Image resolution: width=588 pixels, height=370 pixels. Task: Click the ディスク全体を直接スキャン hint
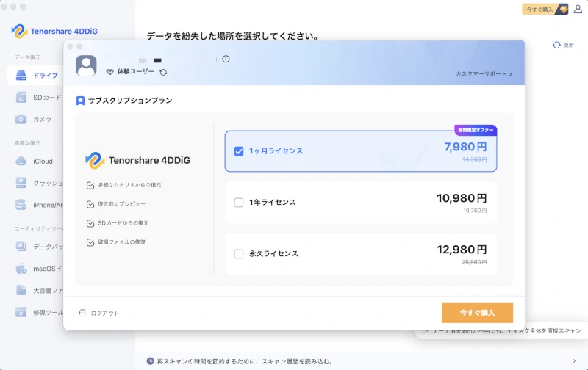[506, 331]
